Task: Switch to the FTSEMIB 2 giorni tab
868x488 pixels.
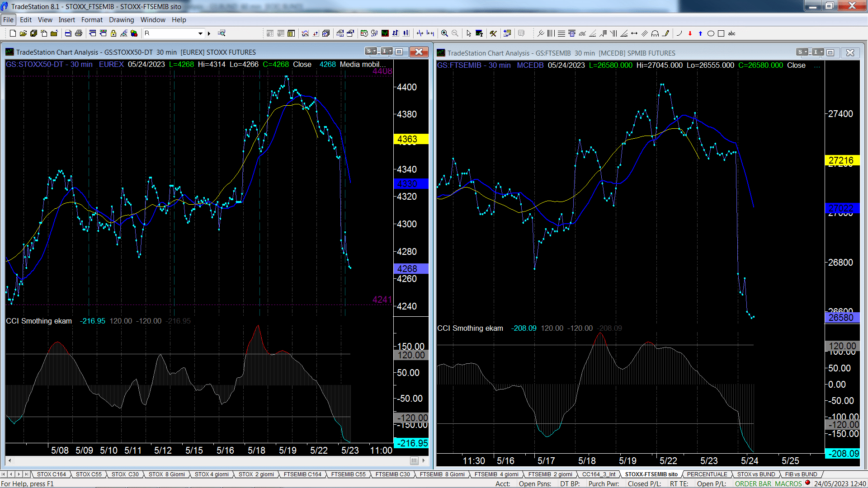Action: [550, 474]
